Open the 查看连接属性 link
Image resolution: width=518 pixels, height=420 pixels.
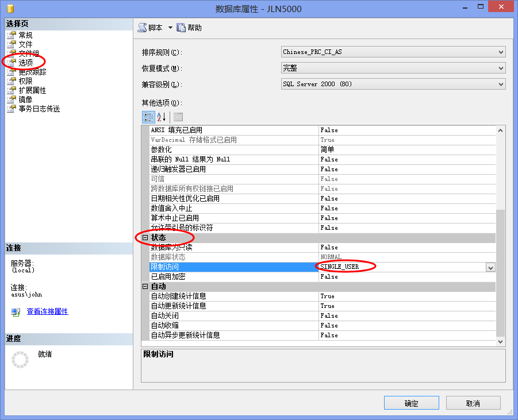47,311
